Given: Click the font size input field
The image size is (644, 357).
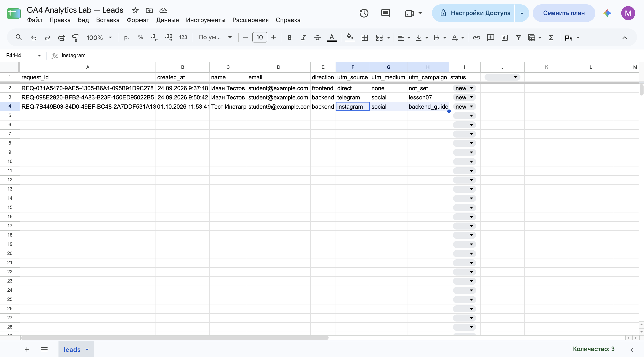Looking at the screenshot, I should click(x=260, y=37).
